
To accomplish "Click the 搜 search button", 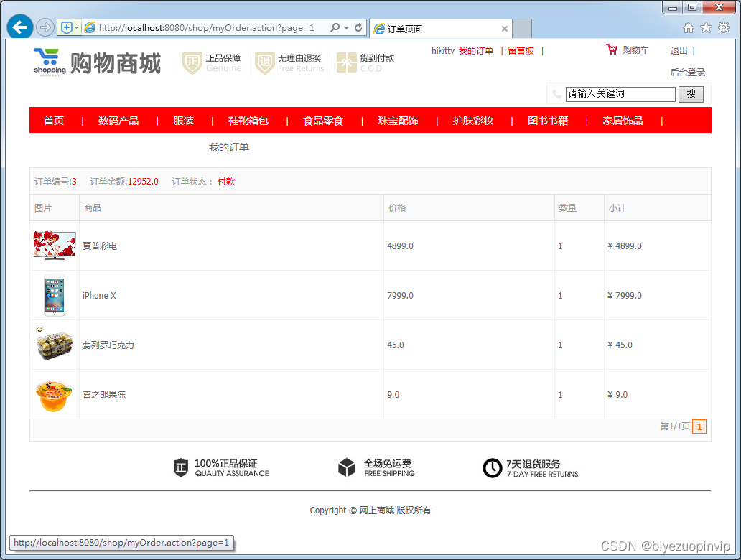I will (x=691, y=94).
